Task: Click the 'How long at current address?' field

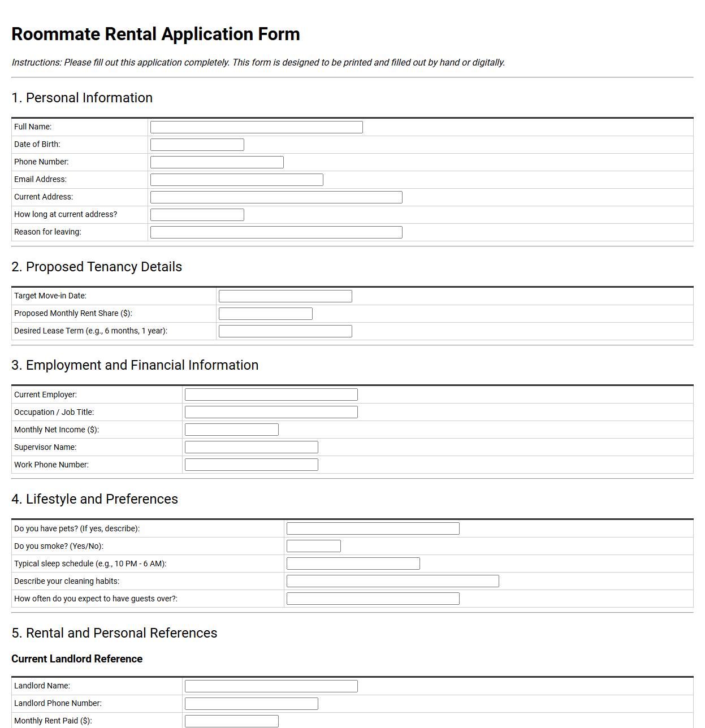Action: pyautogui.click(x=197, y=215)
